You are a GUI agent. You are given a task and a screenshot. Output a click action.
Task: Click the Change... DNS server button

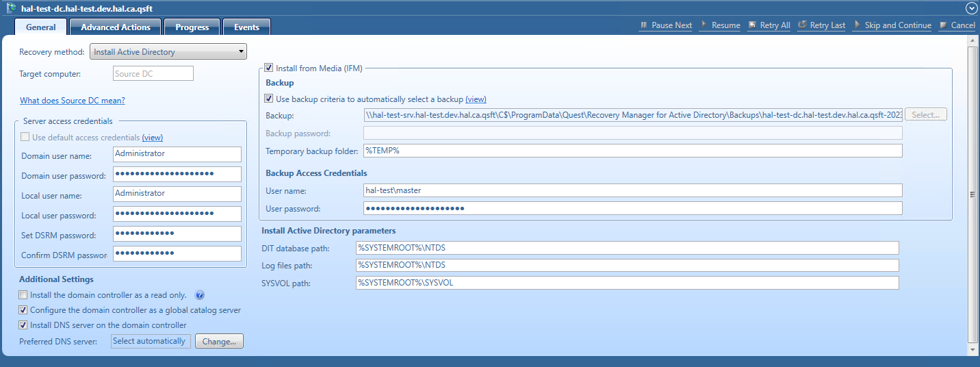[x=219, y=341]
